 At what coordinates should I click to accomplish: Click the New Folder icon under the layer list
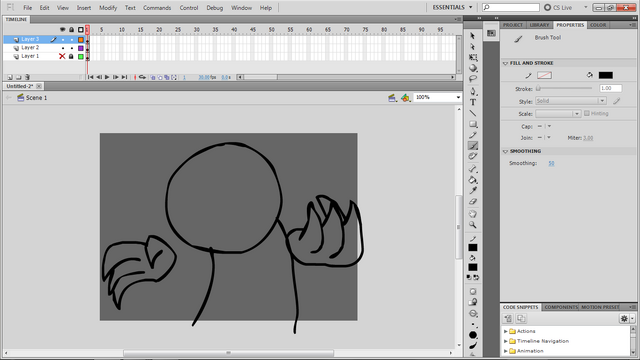(x=18, y=77)
